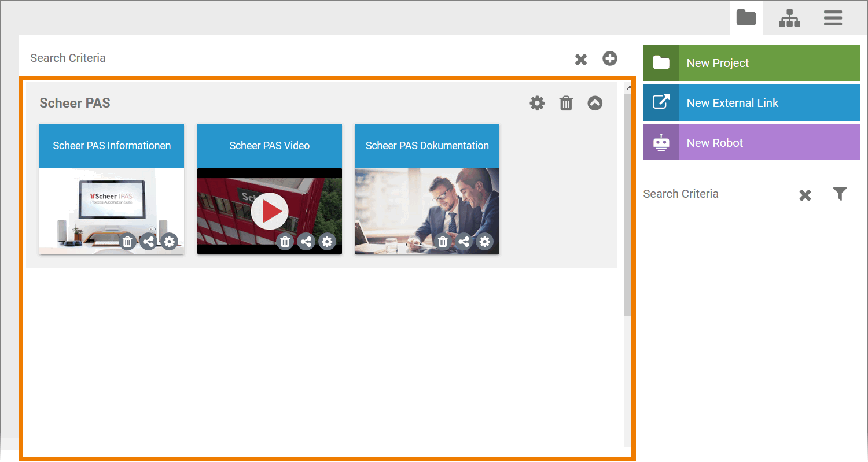Delete the Scheer PAS Dokumentation tile
Screen dimensions: 868x462
pos(443,242)
